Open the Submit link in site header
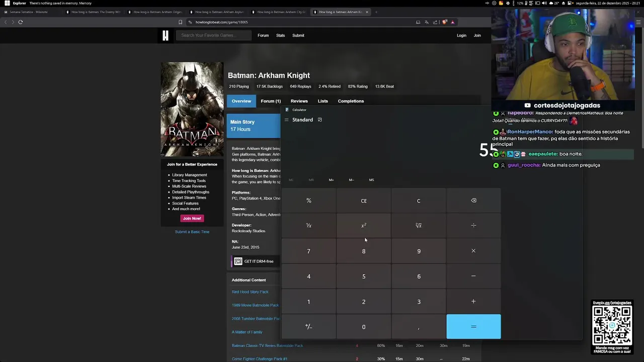This screenshot has height=362, width=644. 298,35
